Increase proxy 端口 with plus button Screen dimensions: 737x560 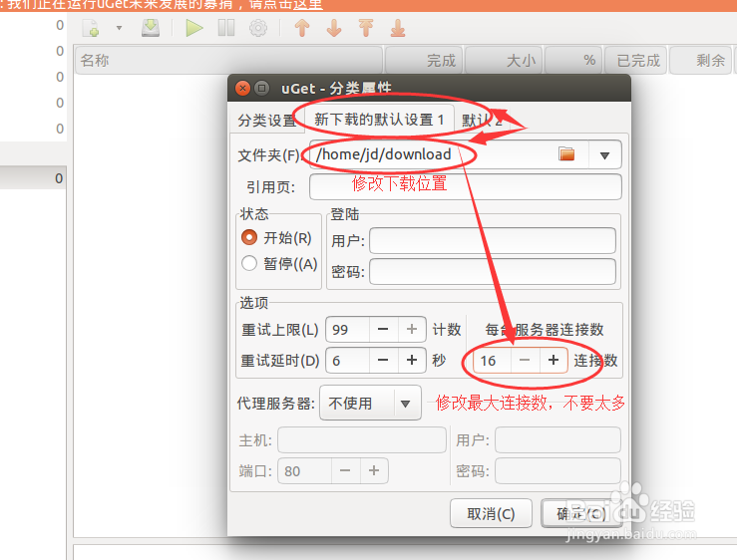click(374, 470)
